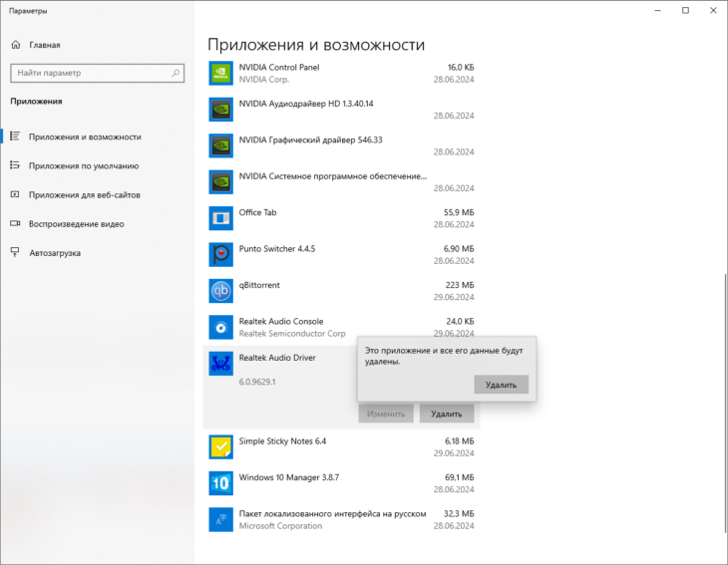Click the Russian language pack icon

220,519
